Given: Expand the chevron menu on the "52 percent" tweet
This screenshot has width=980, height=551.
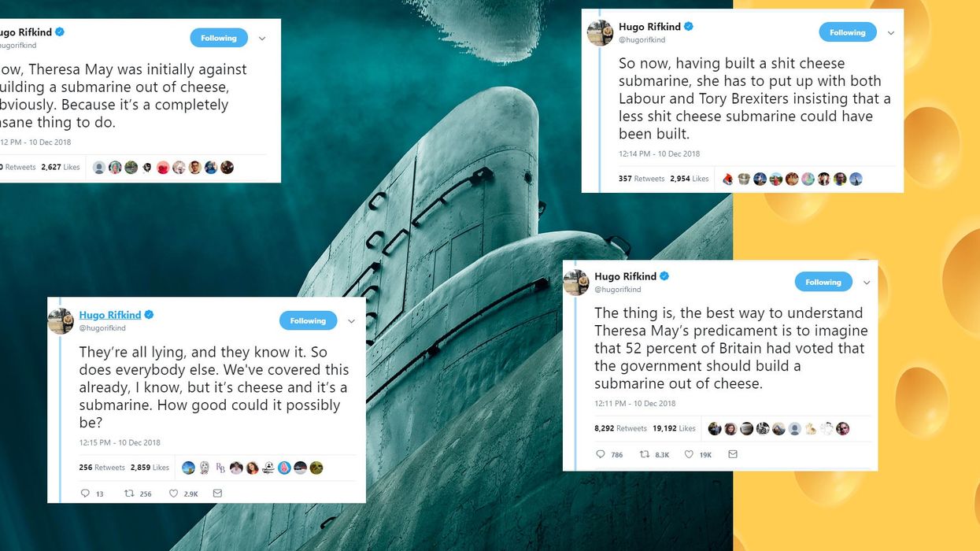Looking at the screenshot, I should [867, 283].
